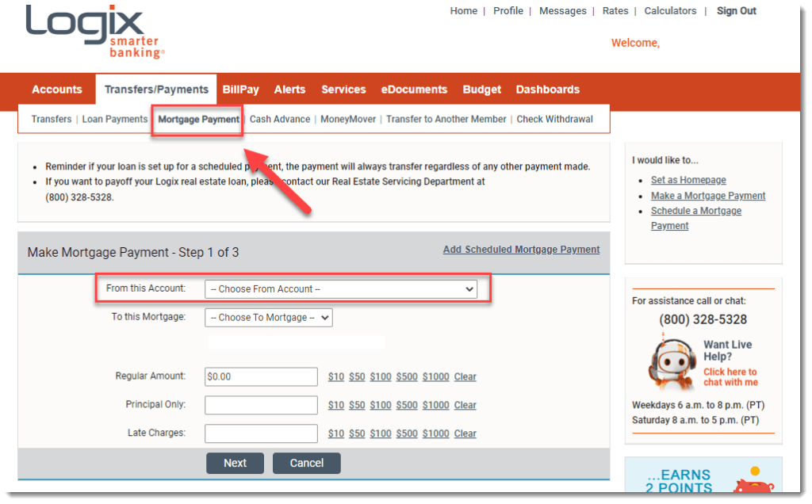The width and height of the screenshot is (812, 504).
Task: Go to the BillPay tab
Action: (x=240, y=90)
